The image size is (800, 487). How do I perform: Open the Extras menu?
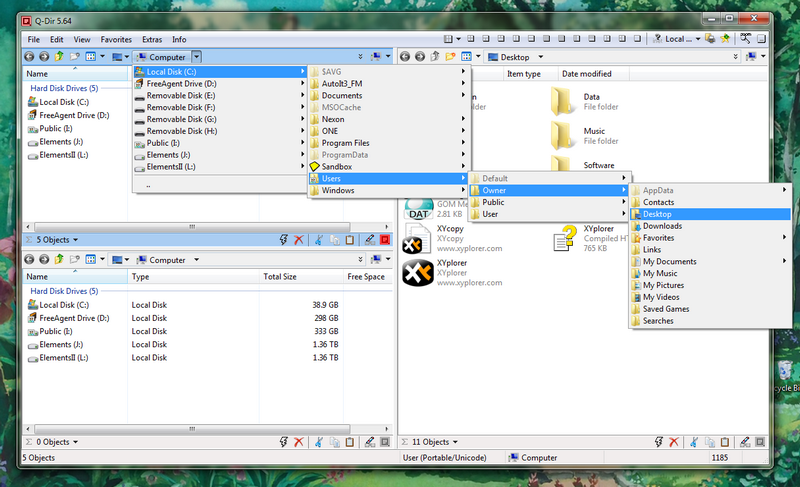[152, 39]
